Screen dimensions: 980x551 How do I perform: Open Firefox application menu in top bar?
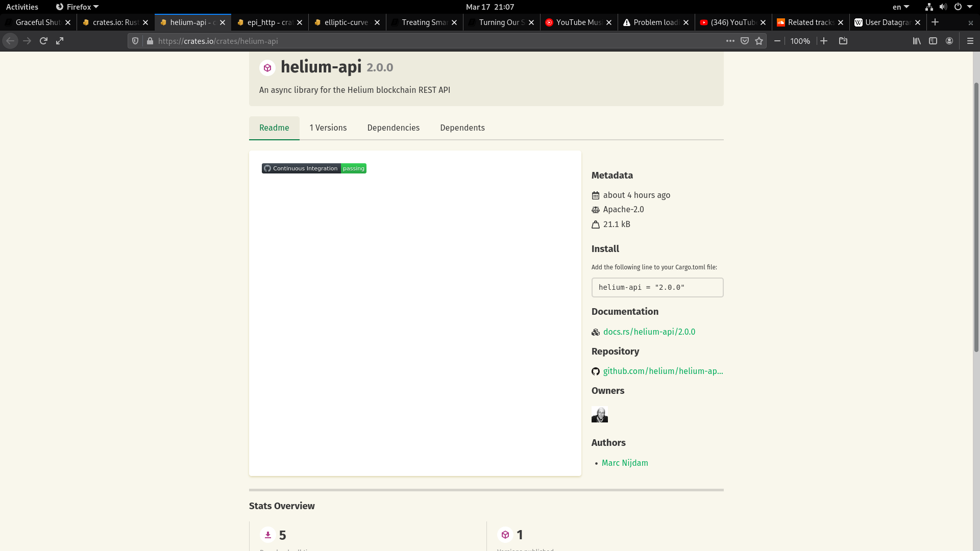(77, 7)
